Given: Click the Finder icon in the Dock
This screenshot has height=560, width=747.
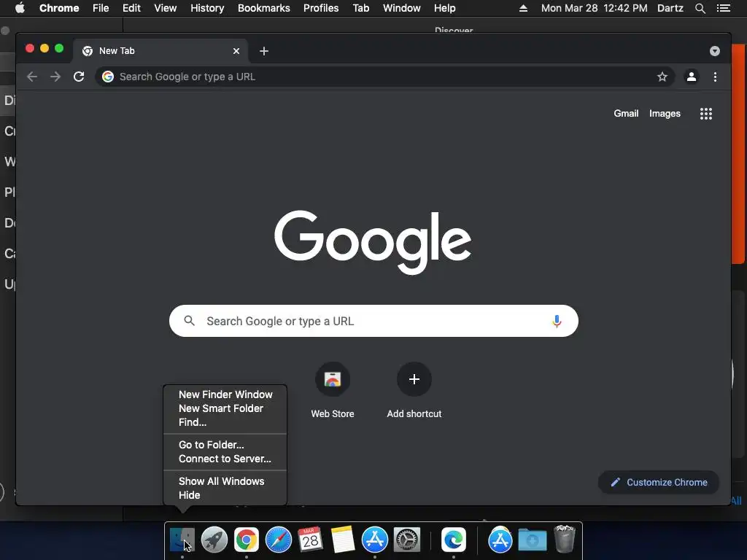Looking at the screenshot, I should pyautogui.click(x=182, y=540).
